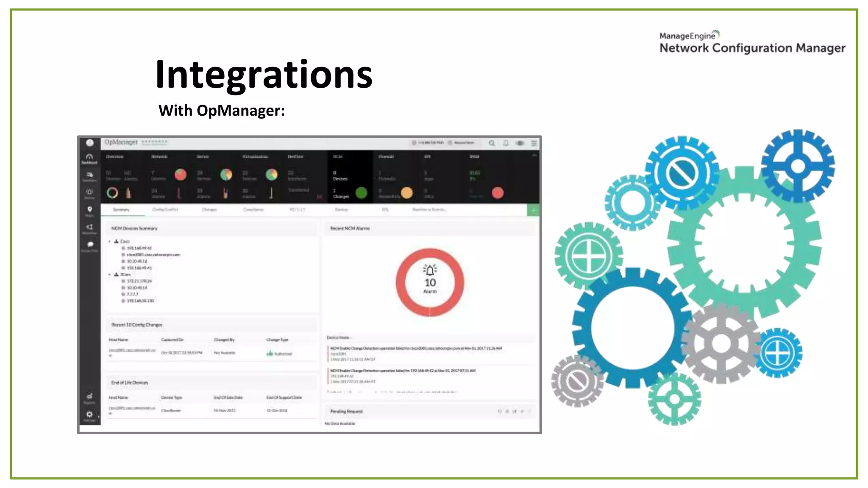
Task: Click the Change Type column header
Action: pyautogui.click(x=277, y=340)
